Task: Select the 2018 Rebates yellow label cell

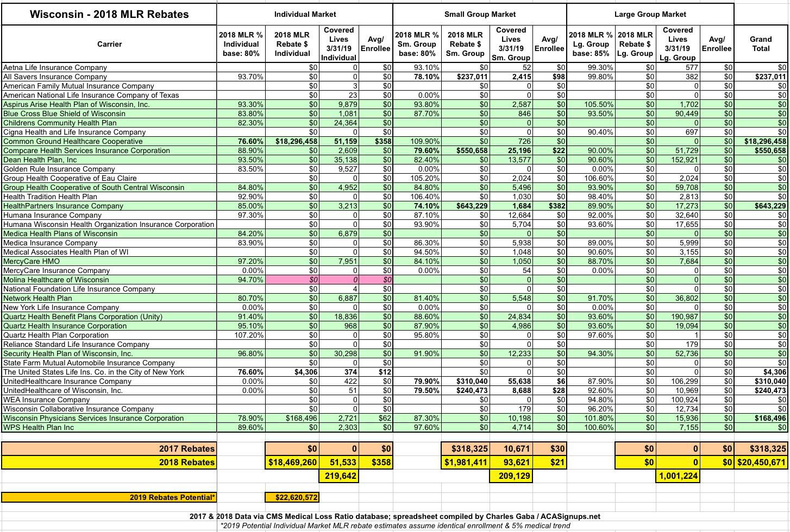Action: [109, 463]
